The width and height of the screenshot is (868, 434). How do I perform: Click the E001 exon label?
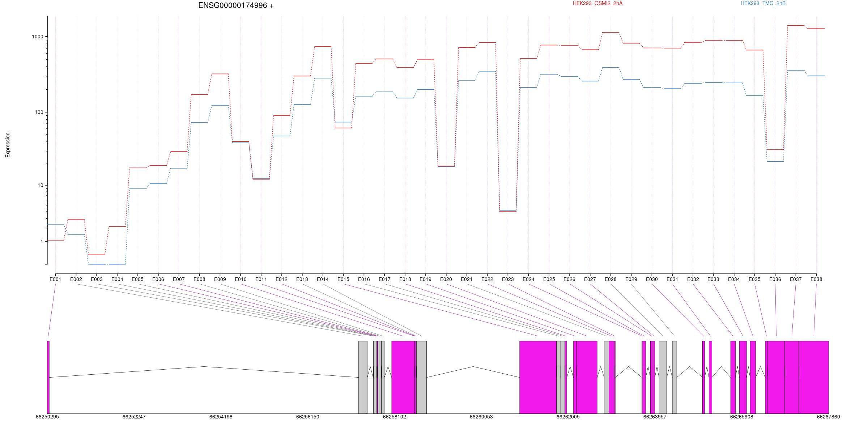pos(55,279)
